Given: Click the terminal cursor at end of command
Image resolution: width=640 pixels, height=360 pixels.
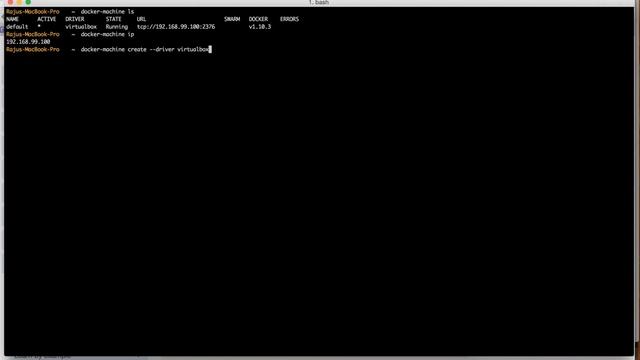Looking at the screenshot, I should (210, 49).
